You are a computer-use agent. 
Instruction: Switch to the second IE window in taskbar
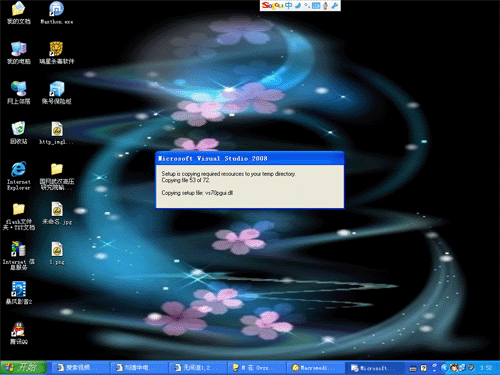coord(140,368)
